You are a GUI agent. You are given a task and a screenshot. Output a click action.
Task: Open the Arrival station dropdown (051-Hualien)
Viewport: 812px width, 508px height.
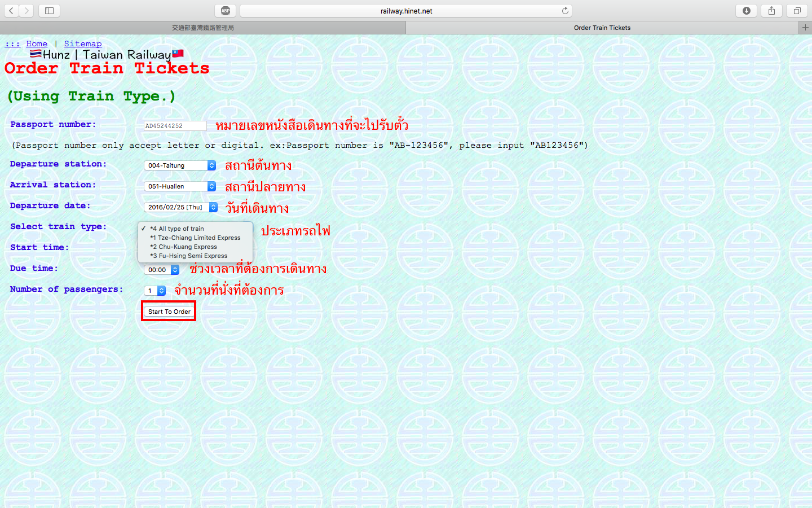tap(180, 186)
